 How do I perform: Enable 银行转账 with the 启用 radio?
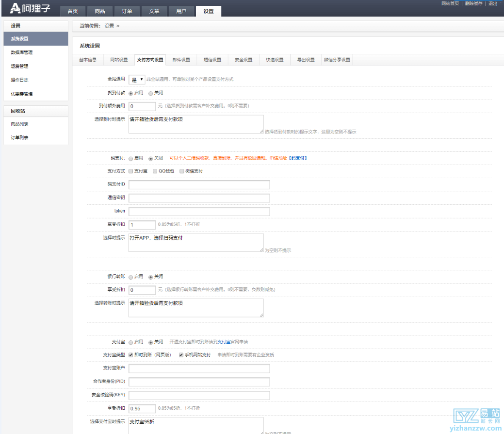click(x=131, y=277)
